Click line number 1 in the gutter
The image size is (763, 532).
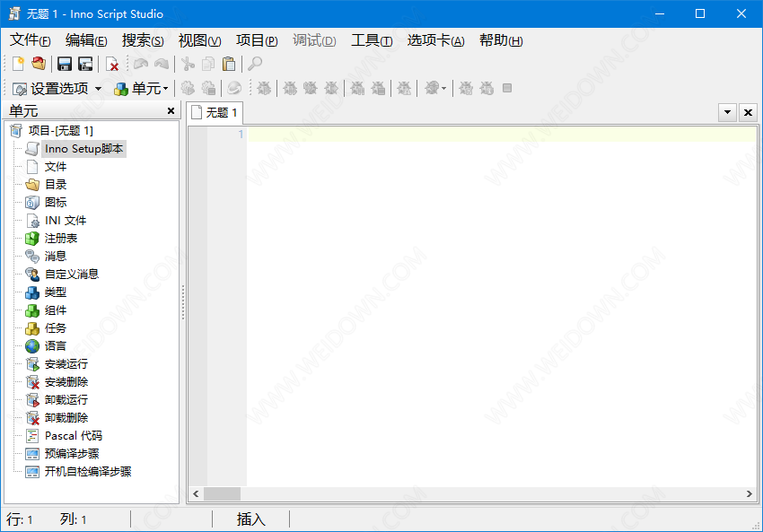(x=241, y=135)
